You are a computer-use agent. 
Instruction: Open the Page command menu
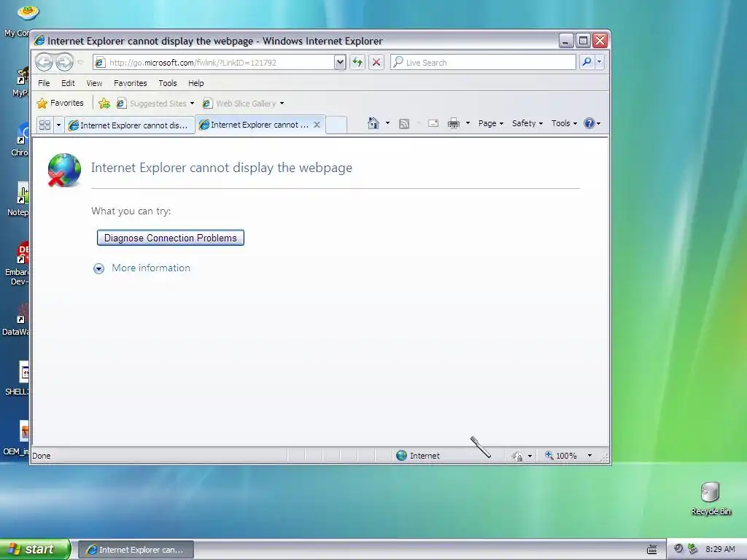click(491, 123)
